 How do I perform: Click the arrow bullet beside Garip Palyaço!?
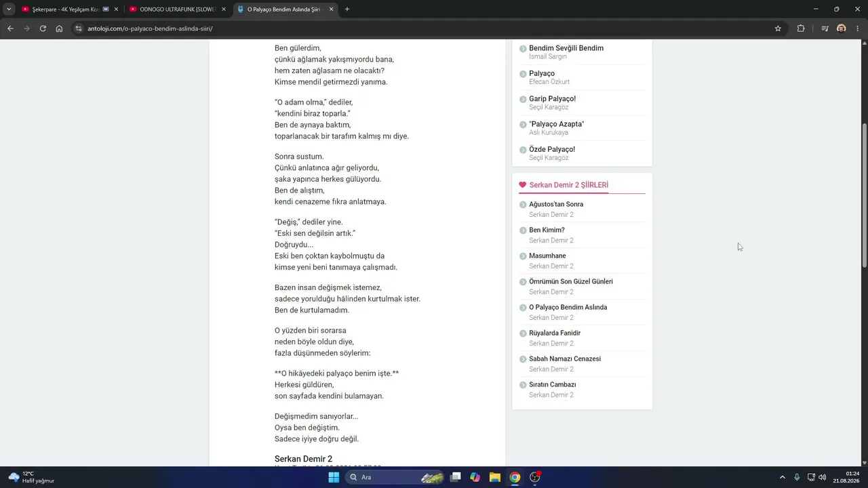click(523, 99)
